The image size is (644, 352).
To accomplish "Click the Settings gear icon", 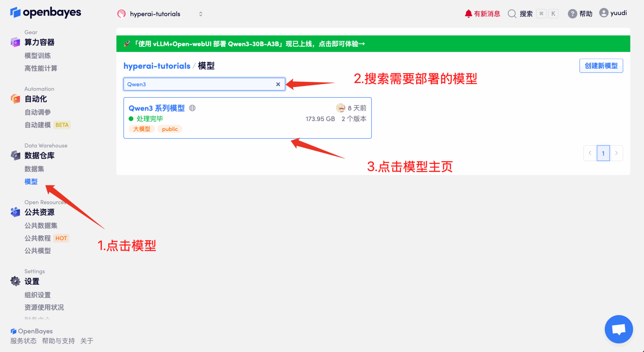I will 15,281.
